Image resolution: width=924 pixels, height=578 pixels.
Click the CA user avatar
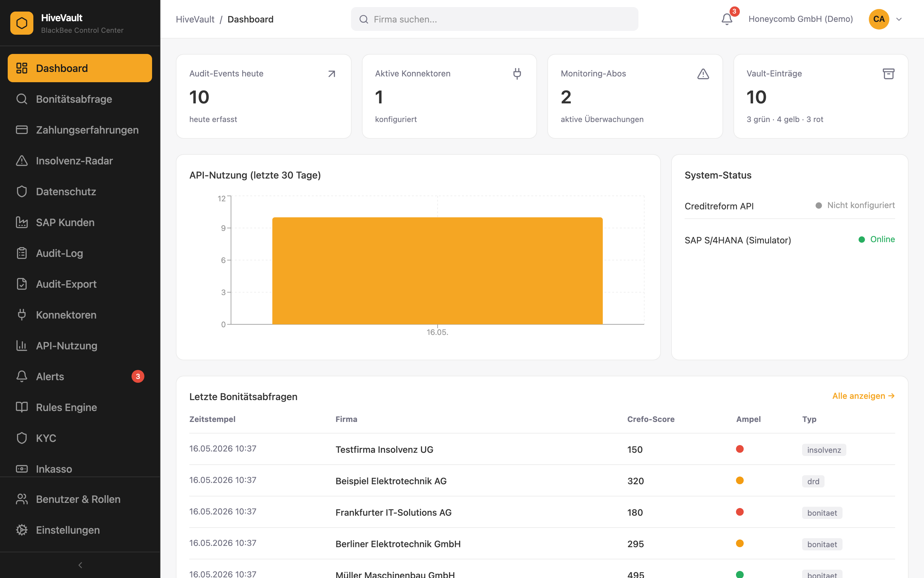(878, 19)
